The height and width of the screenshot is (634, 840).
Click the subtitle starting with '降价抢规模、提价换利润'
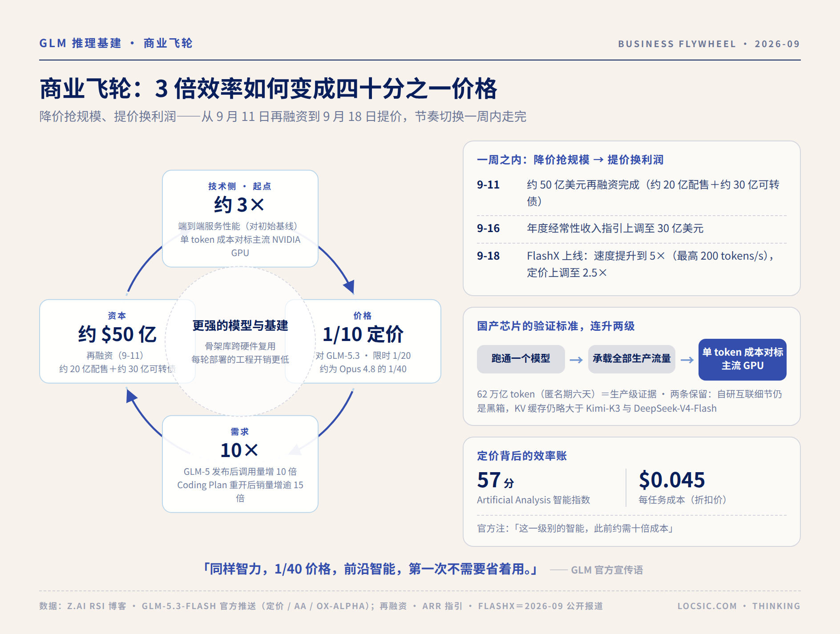click(x=283, y=116)
